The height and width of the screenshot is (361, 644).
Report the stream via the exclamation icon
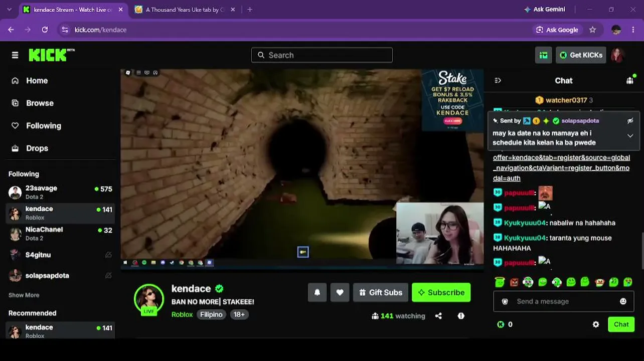461,316
